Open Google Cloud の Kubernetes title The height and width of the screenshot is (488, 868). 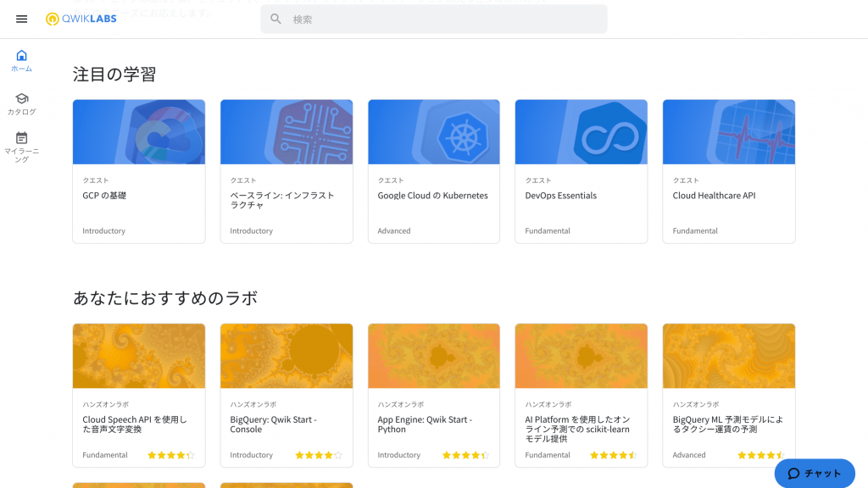click(x=433, y=196)
